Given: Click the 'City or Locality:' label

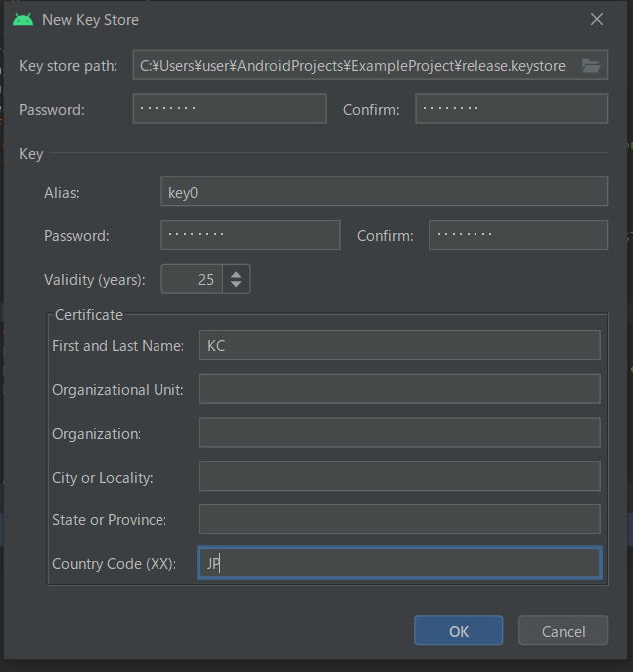Looking at the screenshot, I should [x=103, y=478].
